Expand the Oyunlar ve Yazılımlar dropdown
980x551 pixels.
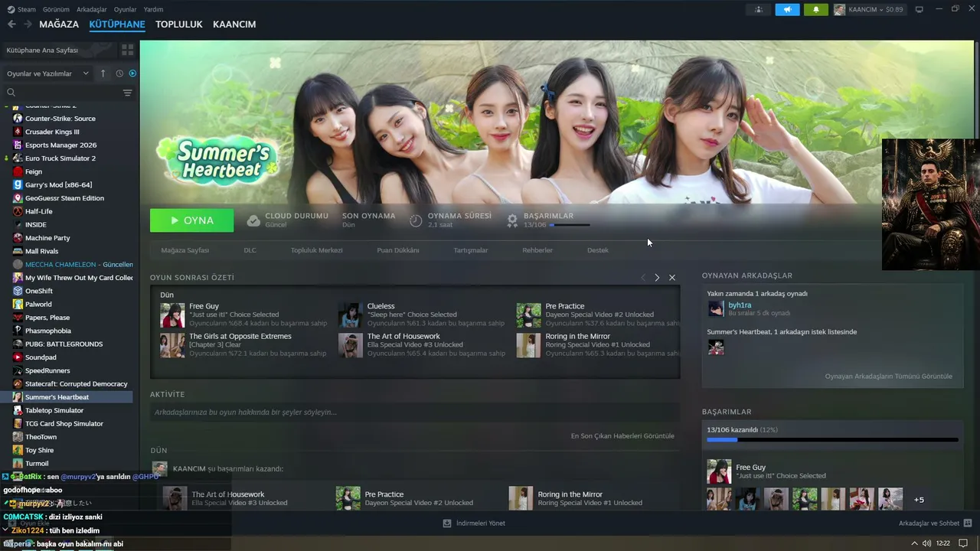tap(47, 73)
